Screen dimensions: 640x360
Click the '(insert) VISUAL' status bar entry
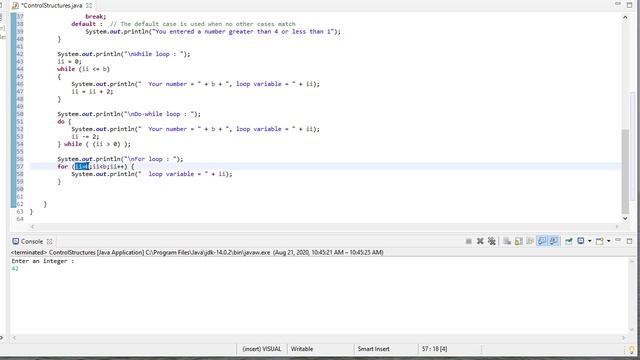pyautogui.click(x=262, y=349)
